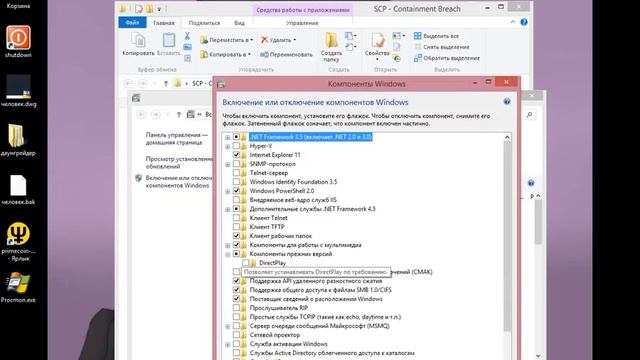
Task: Click Выделить все in Explorer ribbon
Action: click(436, 36)
